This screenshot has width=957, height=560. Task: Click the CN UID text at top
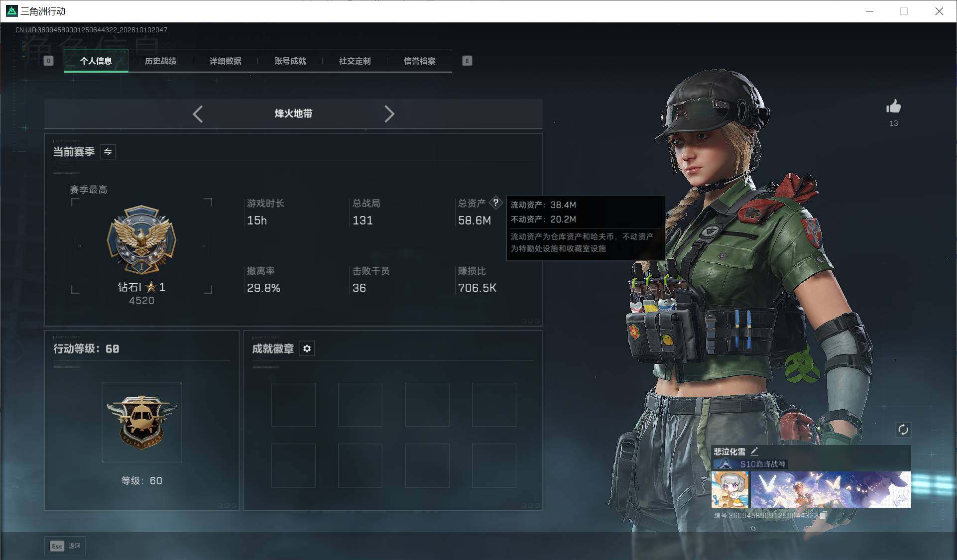[91, 30]
